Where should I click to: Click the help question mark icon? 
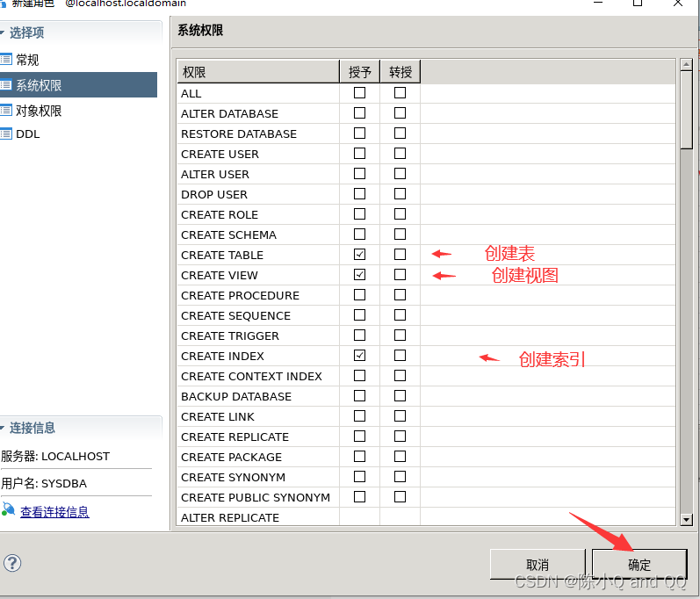[12, 563]
